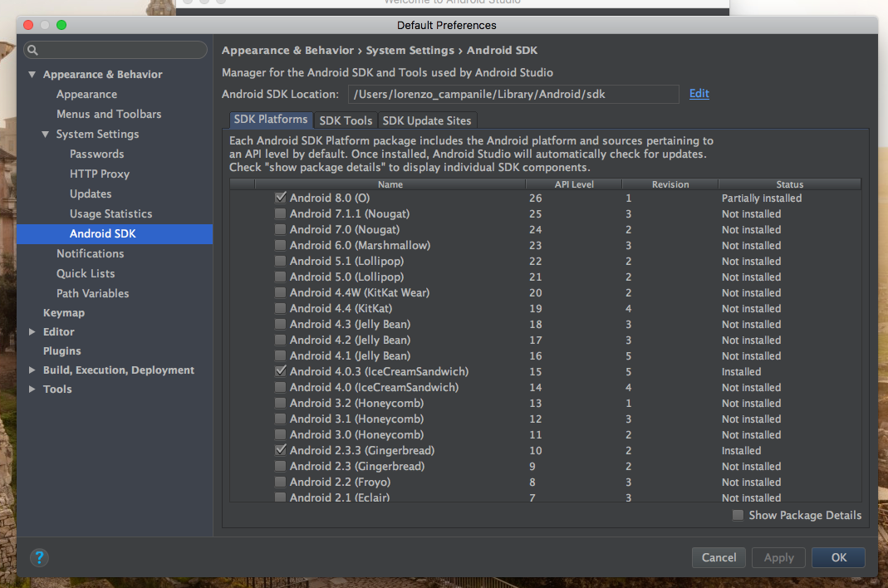Select Passwords in the settings tree
The image size is (888, 588).
click(97, 154)
